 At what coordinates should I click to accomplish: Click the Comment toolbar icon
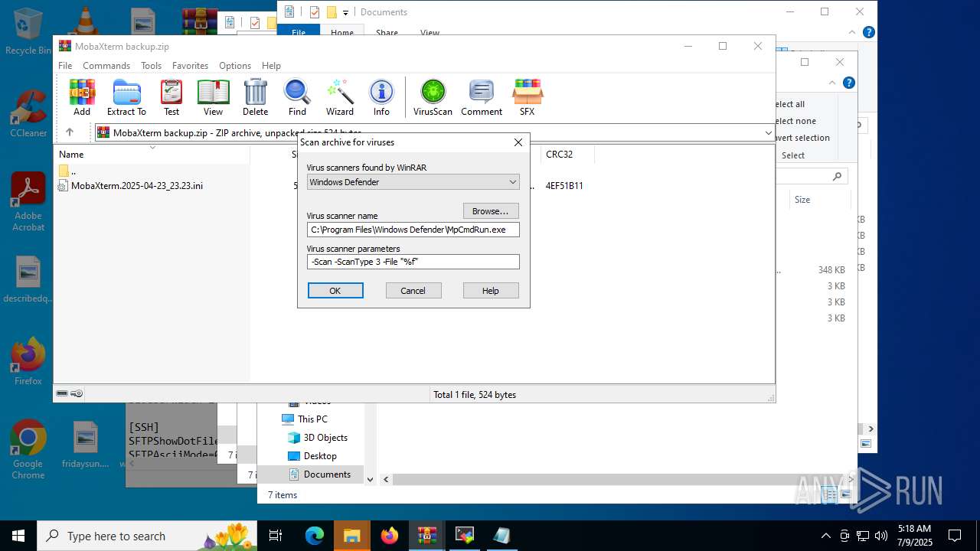coord(482,97)
